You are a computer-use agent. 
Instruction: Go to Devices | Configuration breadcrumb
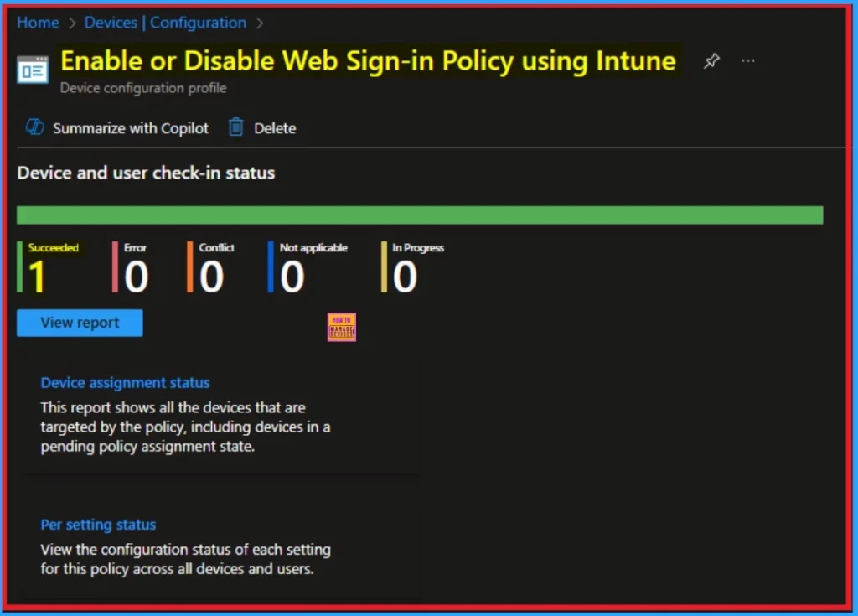[x=165, y=23]
